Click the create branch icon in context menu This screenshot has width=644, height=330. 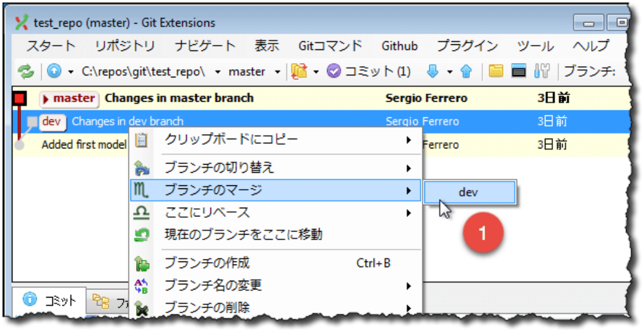[142, 263]
